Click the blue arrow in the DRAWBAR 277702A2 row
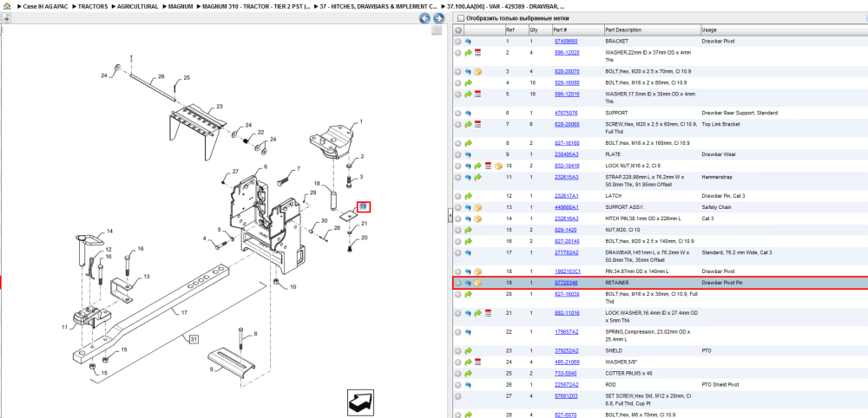The image size is (868, 418). point(468,252)
